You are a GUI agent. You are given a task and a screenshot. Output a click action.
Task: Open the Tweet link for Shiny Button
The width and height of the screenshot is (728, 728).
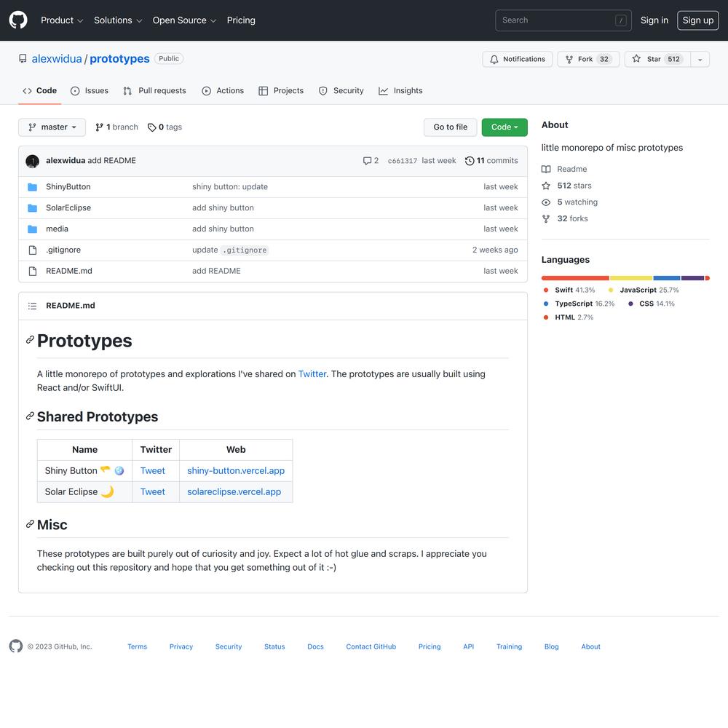[x=153, y=471]
